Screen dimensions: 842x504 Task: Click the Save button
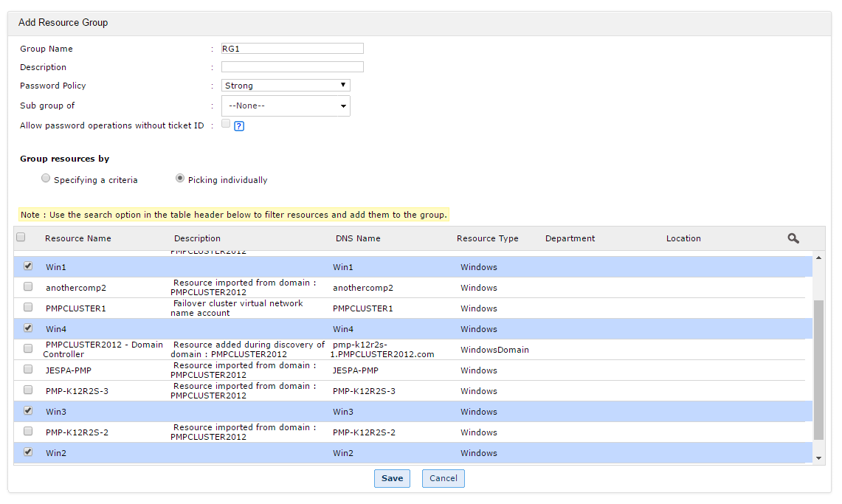click(392, 478)
